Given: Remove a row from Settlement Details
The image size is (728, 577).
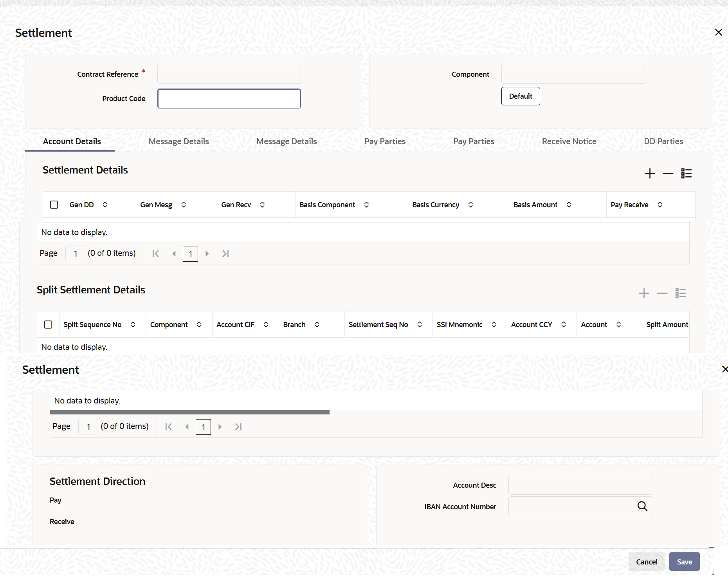Looking at the screenshot, I should click(668, 173).
